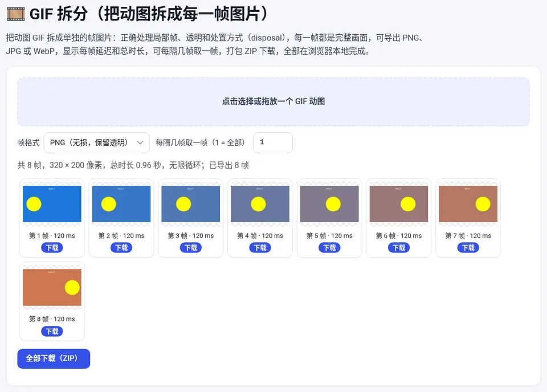Screen dimensions: 547x392
Task: Click the description paragraph starting 把动图 GIF 拆成
Action: coord(215,44)
